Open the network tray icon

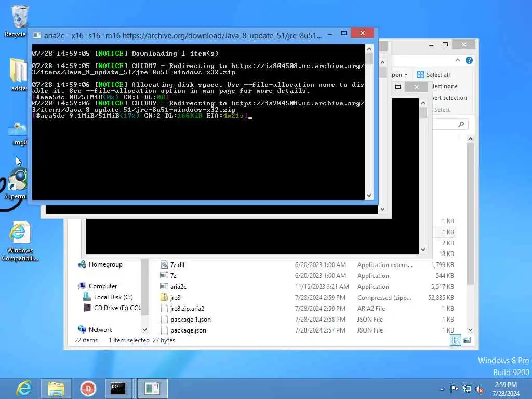pos(467,389)
